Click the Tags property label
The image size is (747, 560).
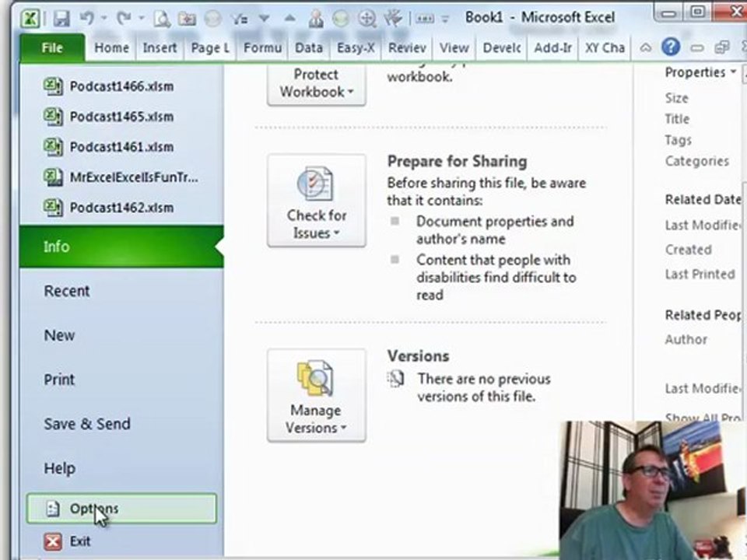click(x=678, y=140)
